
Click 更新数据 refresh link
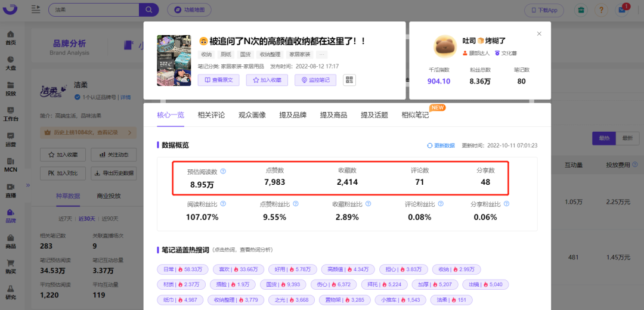pos(441,145)
